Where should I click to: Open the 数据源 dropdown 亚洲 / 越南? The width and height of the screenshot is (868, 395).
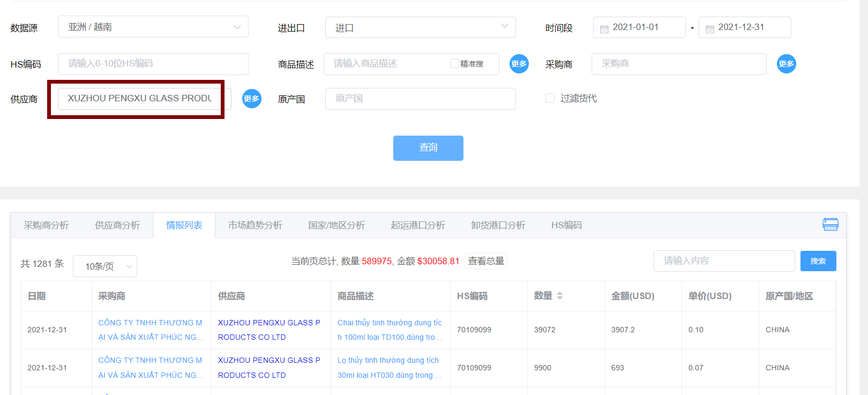[153, 27]
